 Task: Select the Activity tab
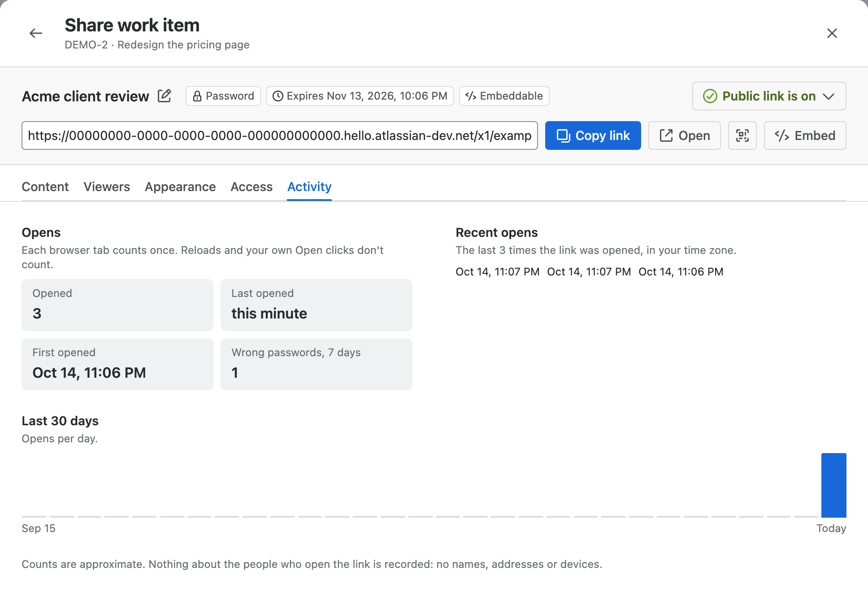tap(309, 187)
